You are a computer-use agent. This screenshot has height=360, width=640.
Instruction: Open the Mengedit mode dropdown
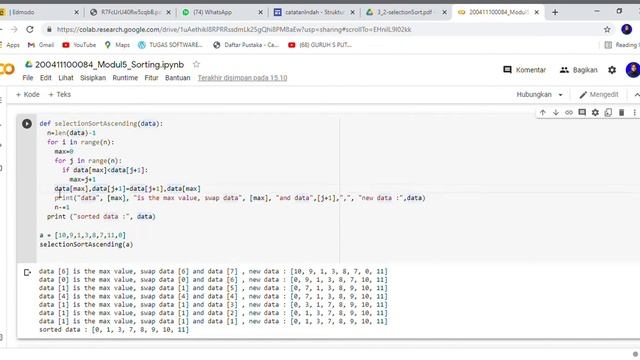[599, 94]
